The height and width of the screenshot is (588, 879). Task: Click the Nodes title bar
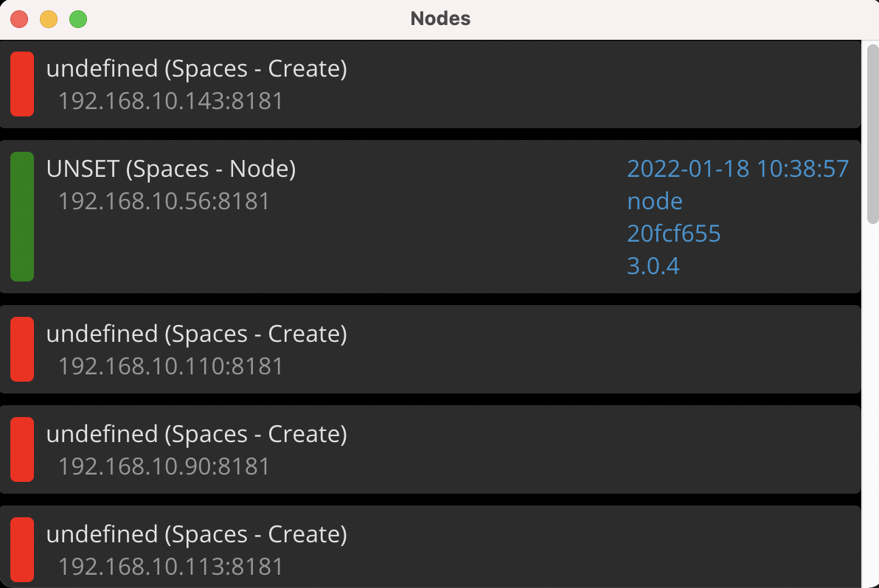coord(439,19)
